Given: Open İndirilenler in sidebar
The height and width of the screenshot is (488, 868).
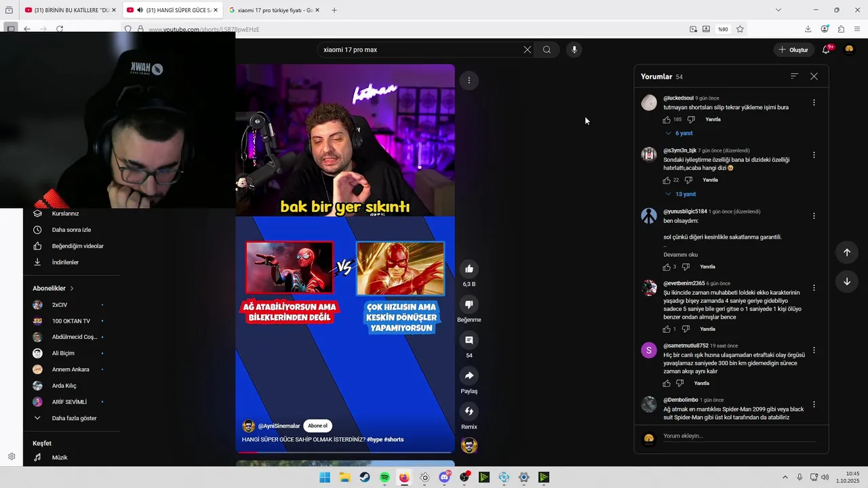Looking at the screenshot, I should click(x=65, y=262).
